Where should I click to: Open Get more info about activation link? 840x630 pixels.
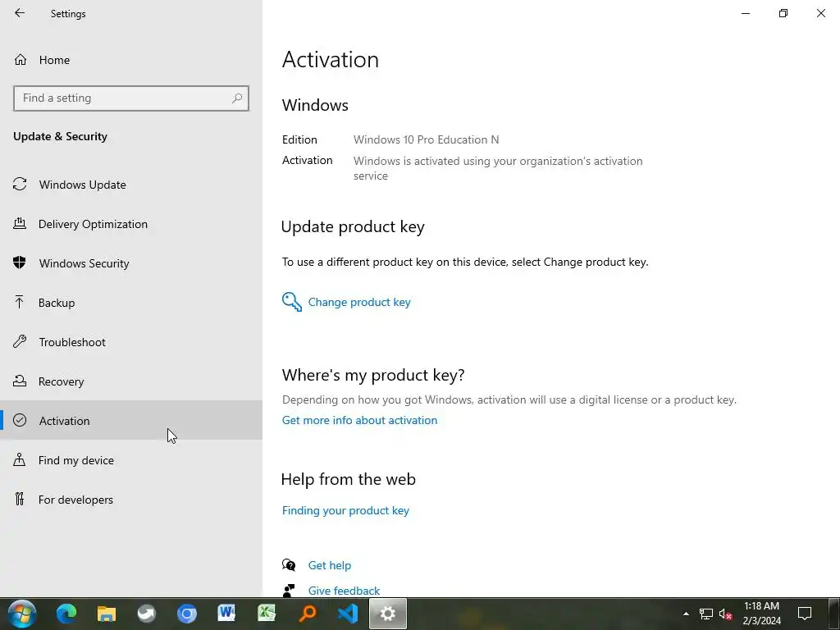359,420
